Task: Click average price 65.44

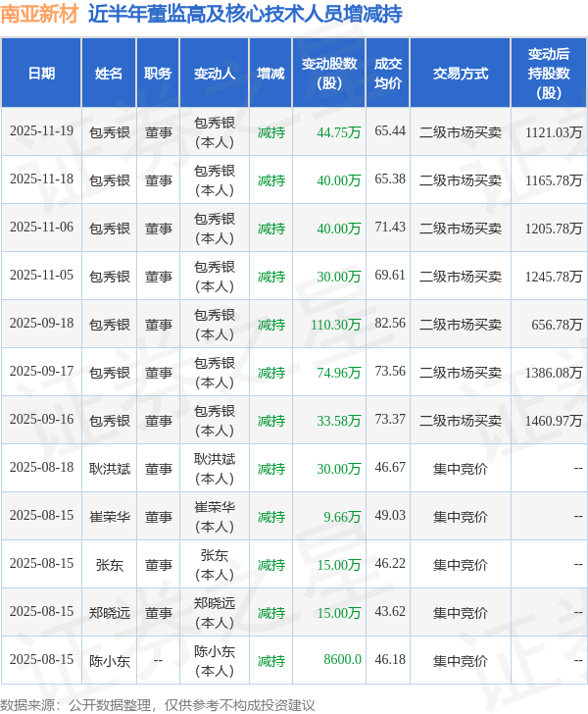Action: pyautogui.click(x=390, y=131)
